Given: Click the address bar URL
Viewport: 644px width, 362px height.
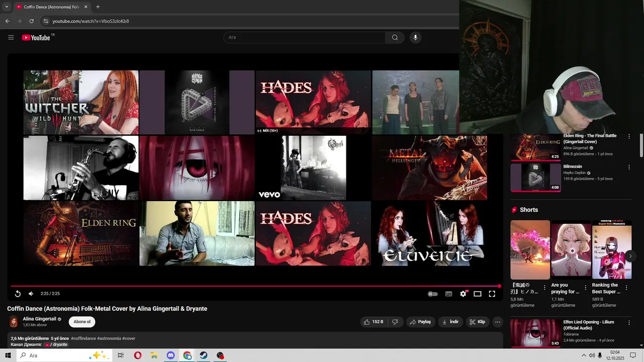Looking at the screenshot, I should click(x=91, y=21).
